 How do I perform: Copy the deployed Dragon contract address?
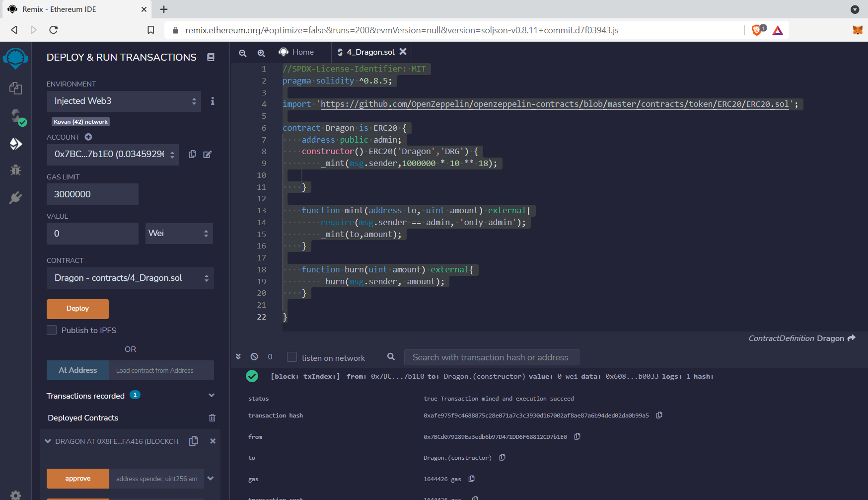pyautogui.click(x=194, y=441)
